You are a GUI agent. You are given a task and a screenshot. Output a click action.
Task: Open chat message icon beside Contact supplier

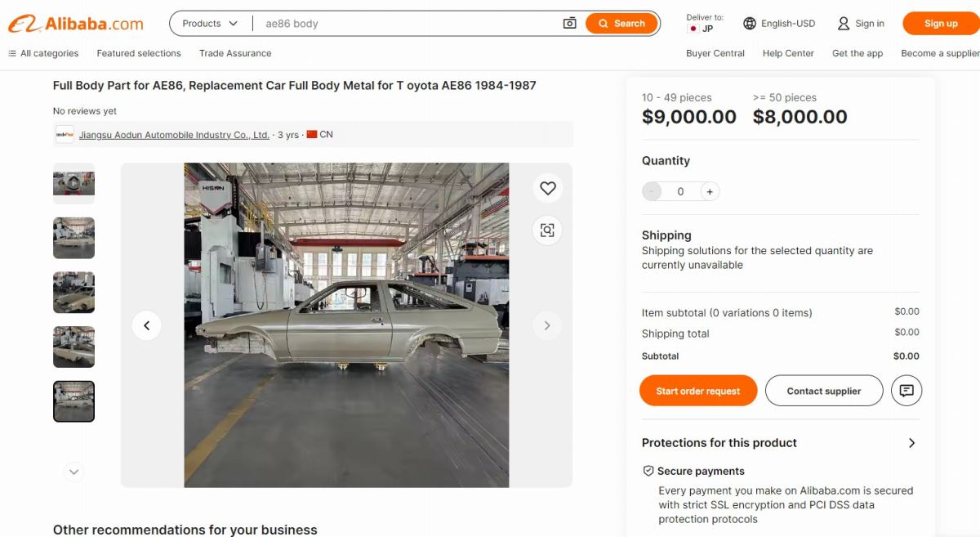(906, 391)
